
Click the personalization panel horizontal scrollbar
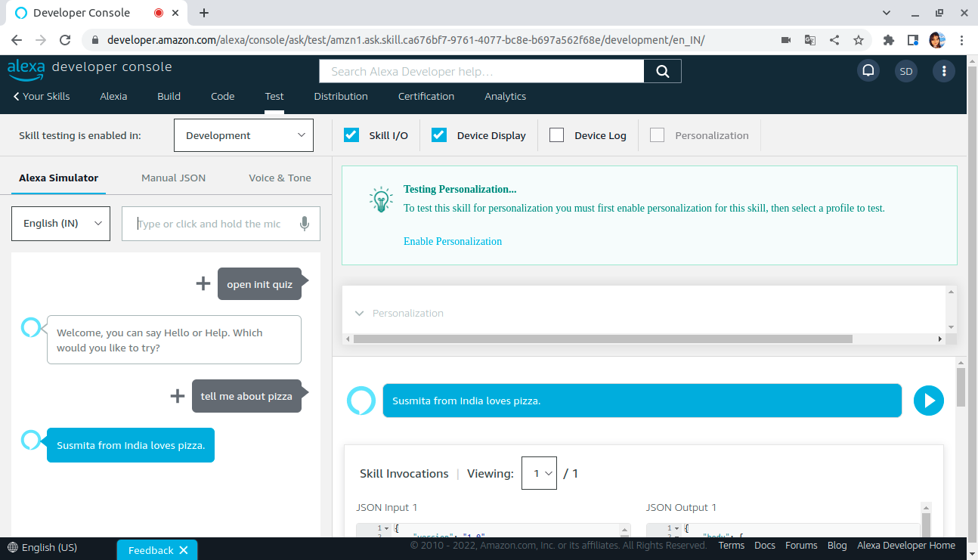602,339
